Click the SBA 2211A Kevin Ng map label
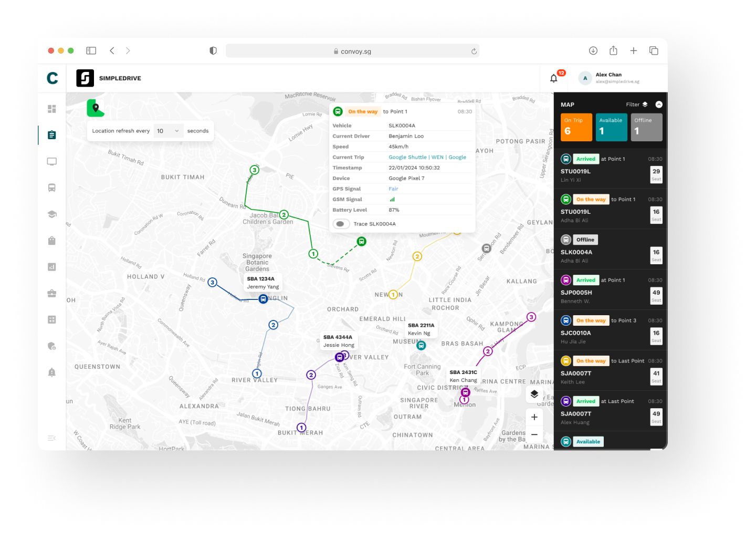The image size is (756, 539). coord(421,329)
